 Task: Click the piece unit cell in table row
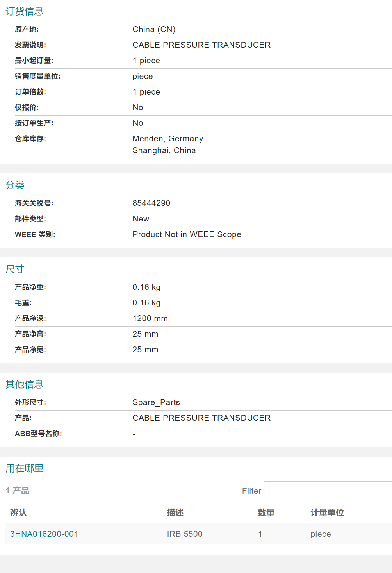[321, 534]
